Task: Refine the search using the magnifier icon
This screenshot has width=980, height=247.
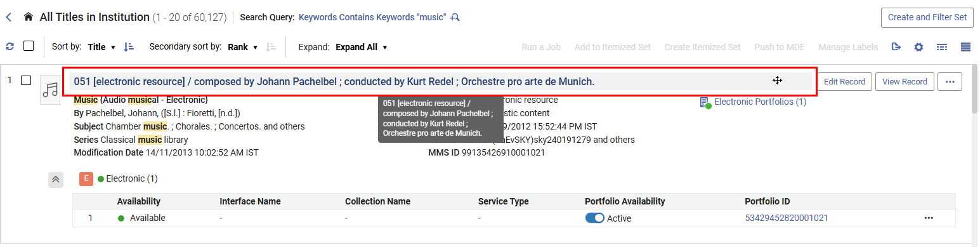Action: [x=455, y=17]
